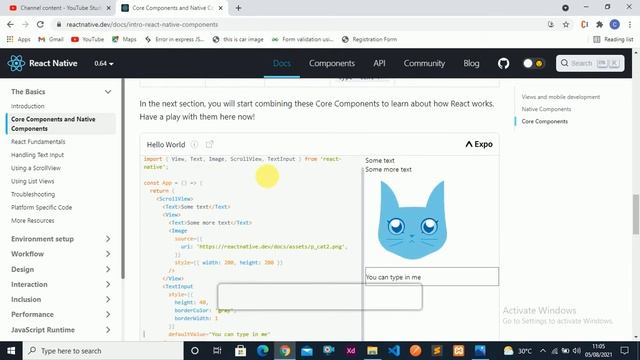Open React Fundamentals sidebar link
Viewport: 640px width, 360px height.
pos(38,142)
